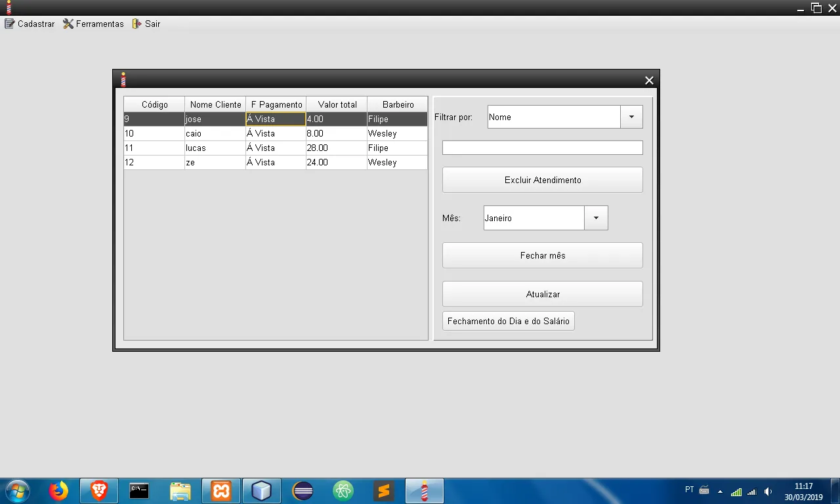
Task: Click the Atom editor taskbar icon
Action: [343, 491]
